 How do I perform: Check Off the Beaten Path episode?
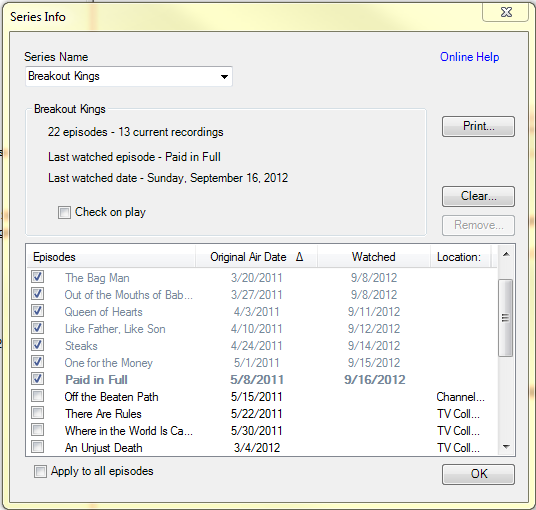click(37, 396)
